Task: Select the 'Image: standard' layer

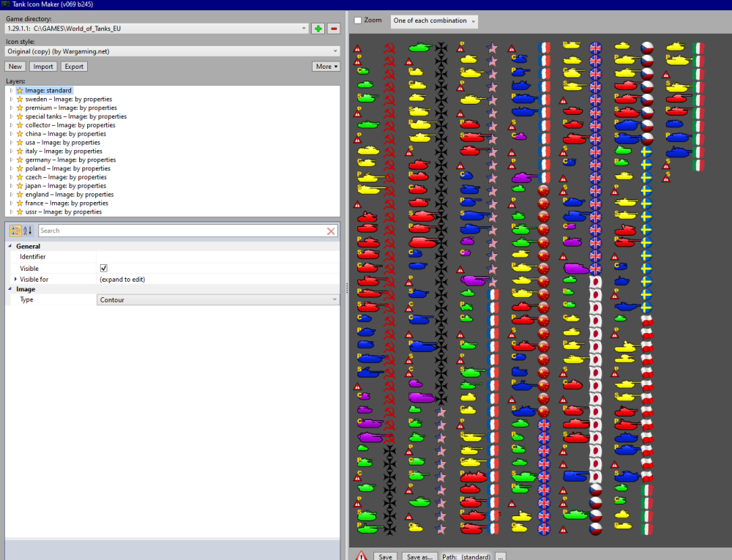Action: [x=48, y=91]
